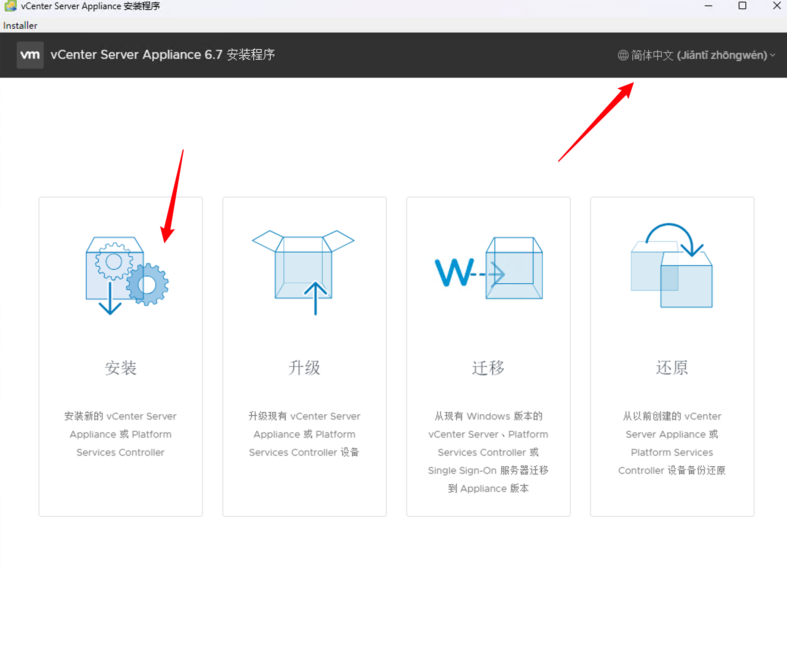This screenshot has height=672, width=787.
Task: Select the 迁移 card title
Action: (488, 368)
